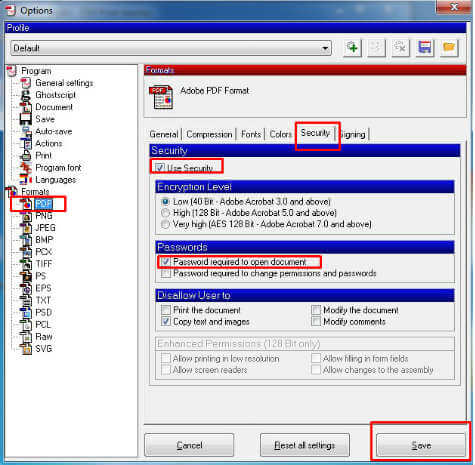
Task: Open the Auto-save settings item
Action: (x=53, y=131)
